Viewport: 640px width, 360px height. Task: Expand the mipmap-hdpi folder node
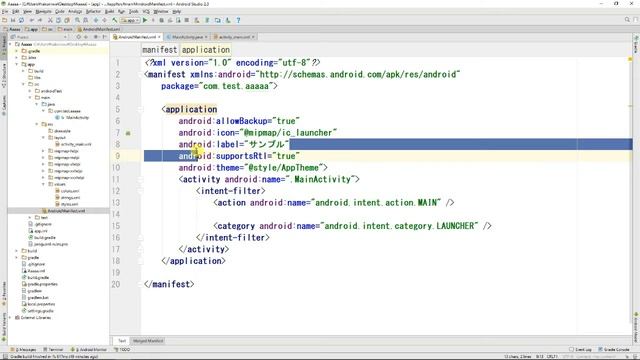pyautogui.click(x=43, y=151)
